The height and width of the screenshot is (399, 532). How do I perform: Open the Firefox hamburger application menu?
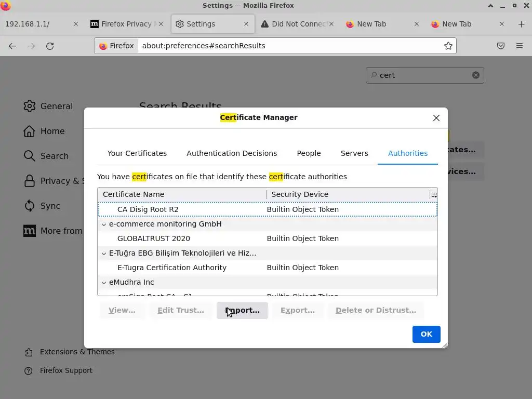coord(520,46)
